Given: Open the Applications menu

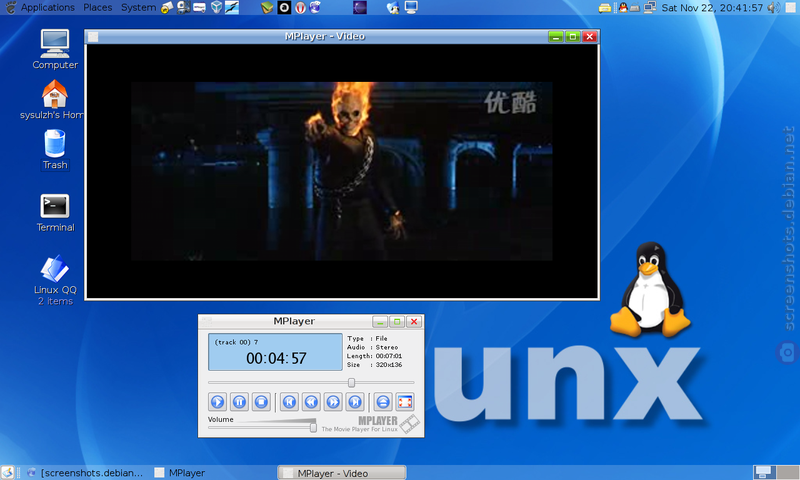Looking at the screenshot, I should click(x=47, y=7).
